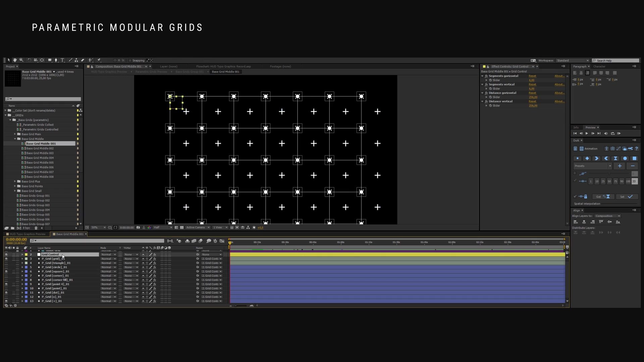Select the Brush tool

pyautogui.click(x=70, y=60)
